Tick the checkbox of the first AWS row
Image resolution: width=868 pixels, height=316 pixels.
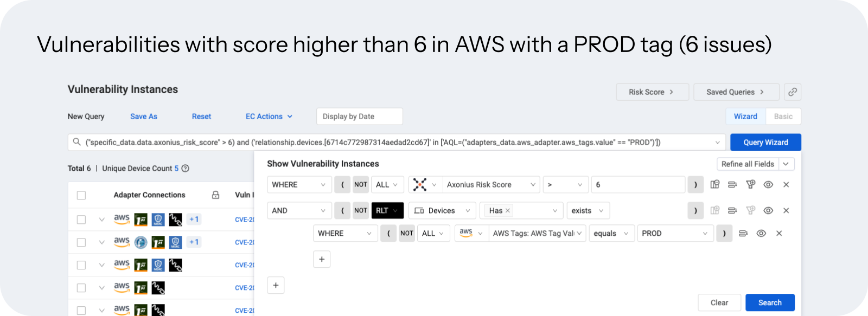(81, 220)
